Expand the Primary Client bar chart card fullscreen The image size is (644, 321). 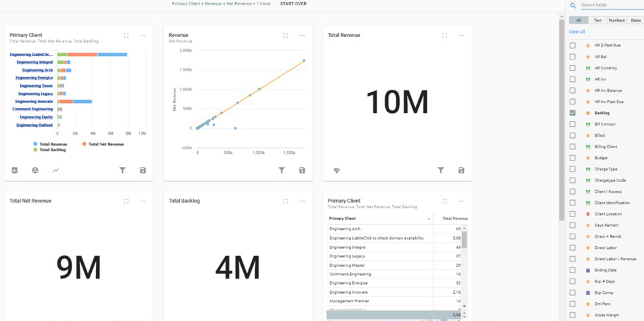tap(126, 35)
